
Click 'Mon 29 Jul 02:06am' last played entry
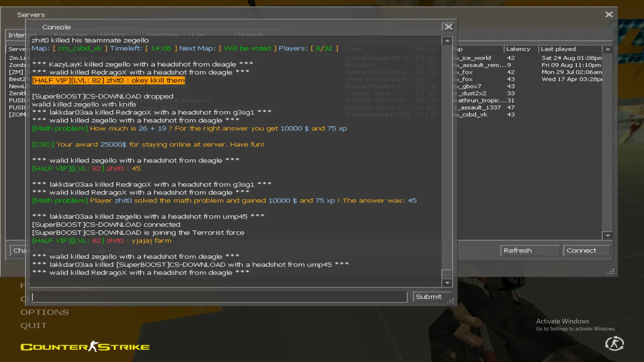(572, 72)
